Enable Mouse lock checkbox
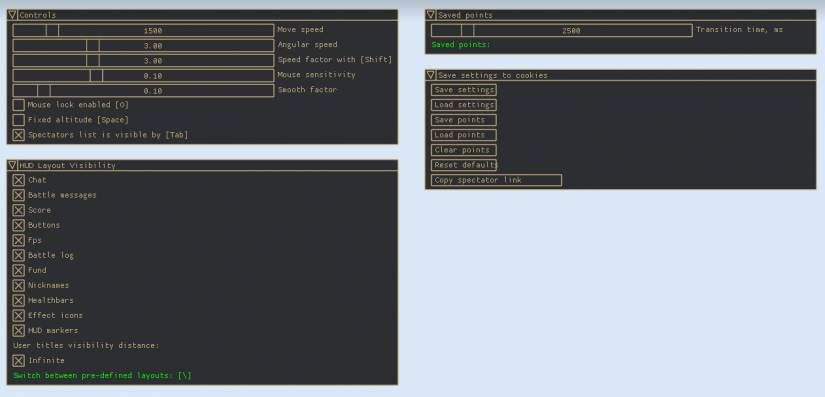The height and width of the screenshot is (397, 825). coord(18,105)
